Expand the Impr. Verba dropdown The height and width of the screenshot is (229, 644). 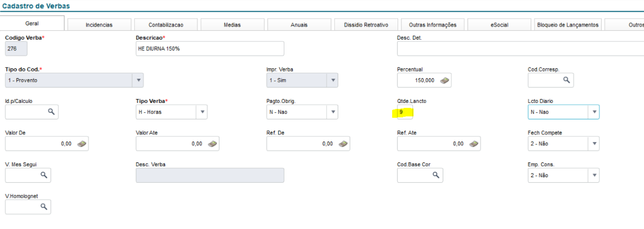[x=333, y=80]
